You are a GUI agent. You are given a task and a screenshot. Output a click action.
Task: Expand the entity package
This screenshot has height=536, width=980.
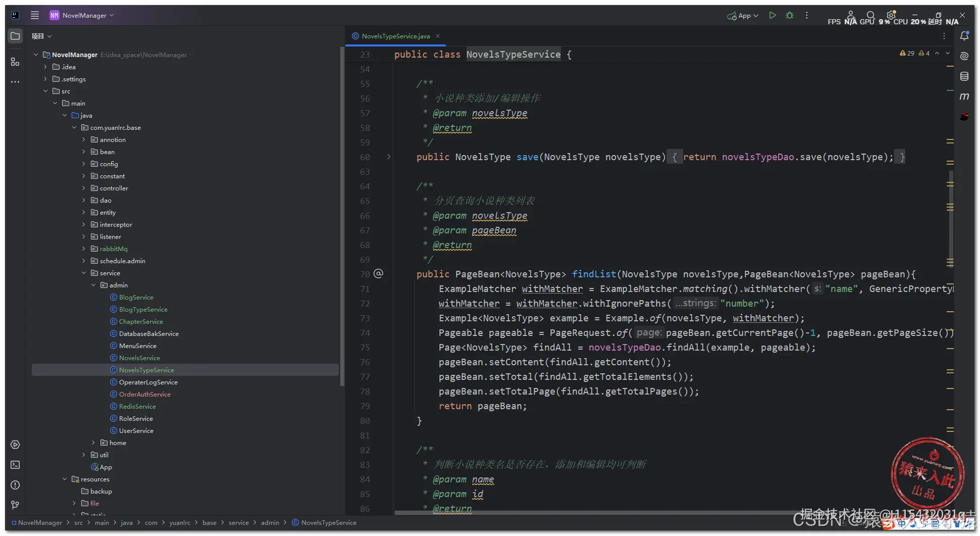click(x=84, y=212)
